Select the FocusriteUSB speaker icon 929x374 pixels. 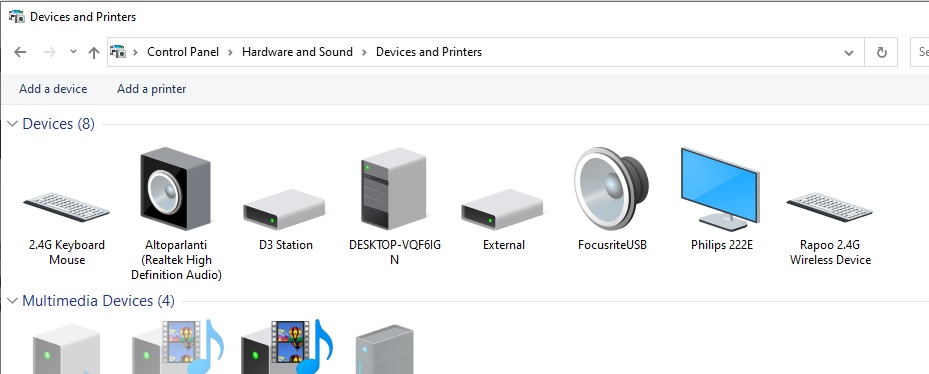pyautogui.click(x=611, y=188)
